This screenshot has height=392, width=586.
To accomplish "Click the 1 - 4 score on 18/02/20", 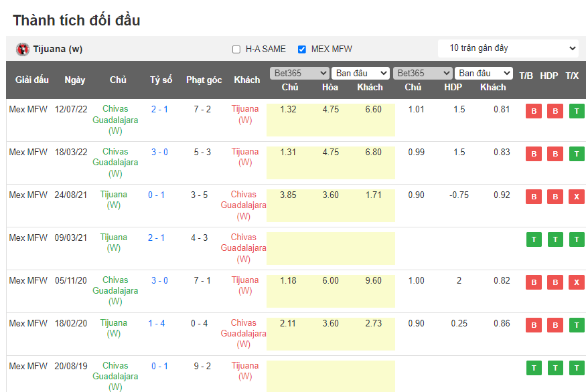I will 157,323.
